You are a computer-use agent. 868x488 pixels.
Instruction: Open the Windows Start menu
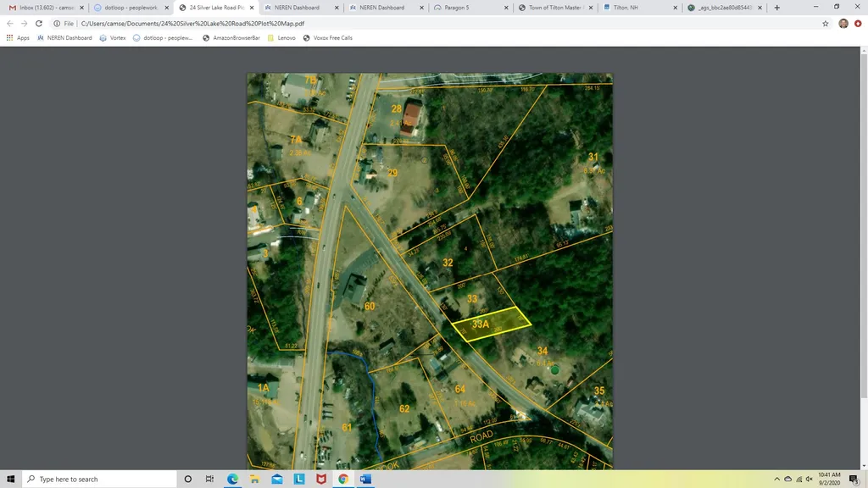click(10, 480)
